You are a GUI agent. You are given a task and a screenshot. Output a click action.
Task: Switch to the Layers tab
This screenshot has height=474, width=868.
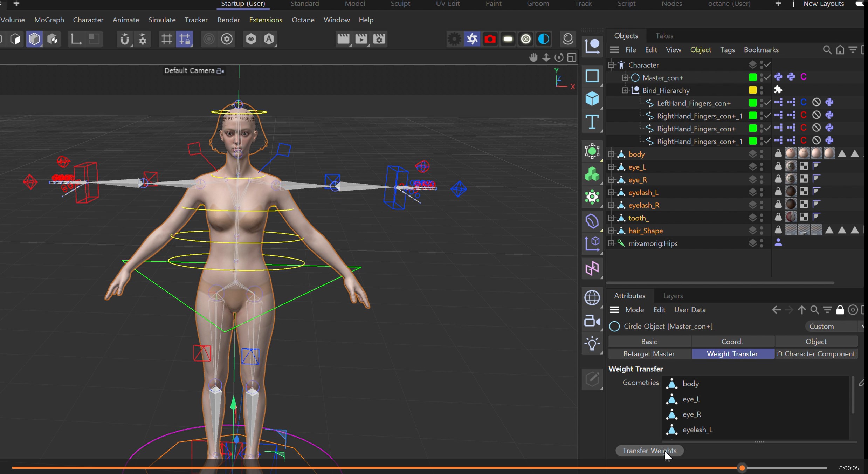(673, 296)
